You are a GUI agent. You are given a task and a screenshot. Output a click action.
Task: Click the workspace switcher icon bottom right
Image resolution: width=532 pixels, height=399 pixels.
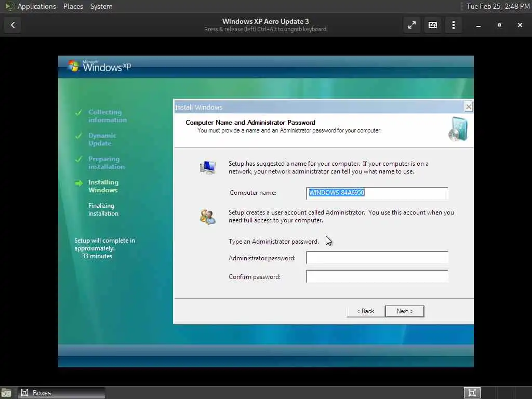click(472, 393)
